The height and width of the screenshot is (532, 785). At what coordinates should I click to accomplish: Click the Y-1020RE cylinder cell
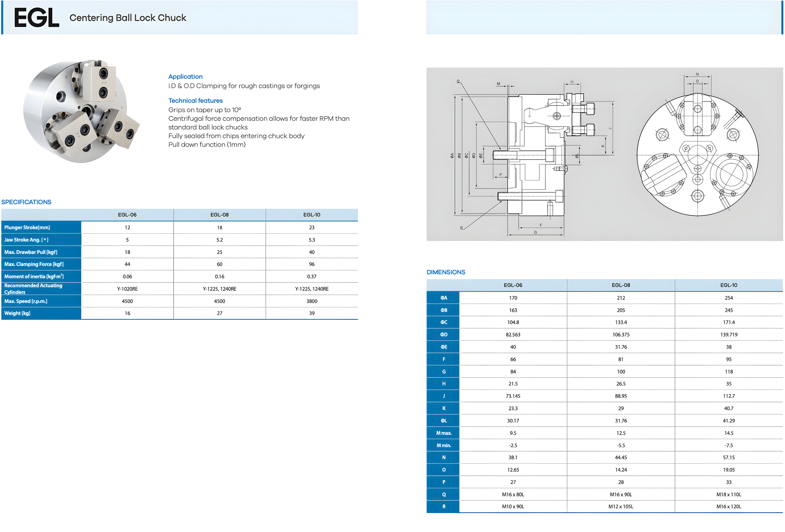[x=127, y=289]
